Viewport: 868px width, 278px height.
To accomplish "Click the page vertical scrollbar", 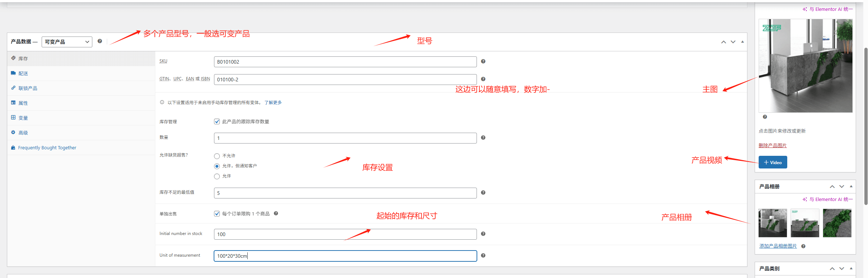I will coord(865,127).
